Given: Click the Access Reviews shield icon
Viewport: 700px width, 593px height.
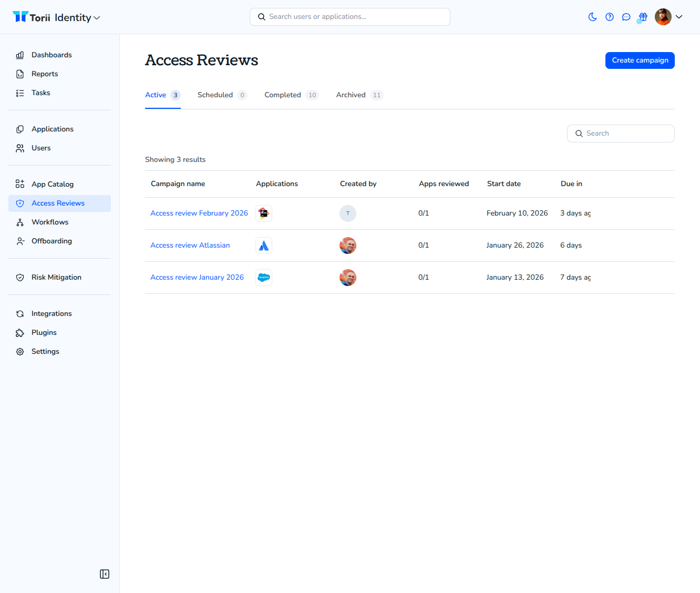Looking at the screenshot, I should (20, 203).
